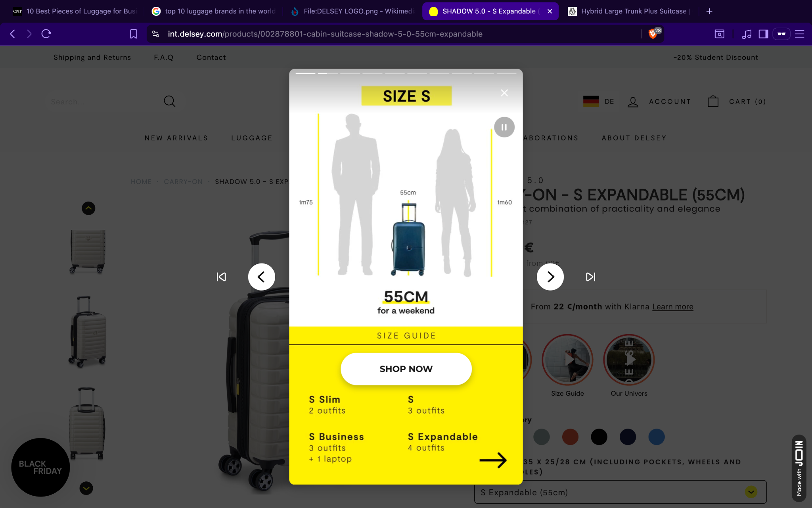812x508 pixels.
Task: Go to the previous story slide arrow
Action: click(261, 277)
